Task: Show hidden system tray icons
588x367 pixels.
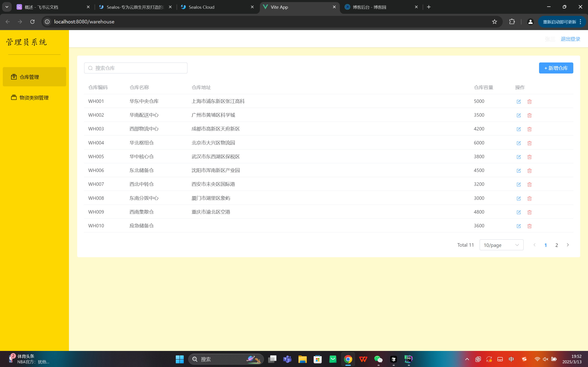Action: pos(467,359)
